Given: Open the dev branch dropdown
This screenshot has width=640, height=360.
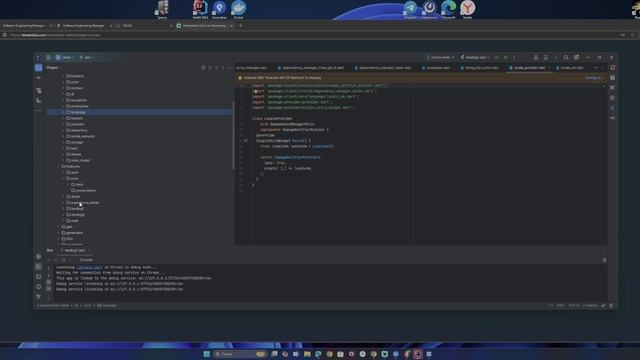Looking at the screenshot, I should pyautogui.click(x=87, y=58).
